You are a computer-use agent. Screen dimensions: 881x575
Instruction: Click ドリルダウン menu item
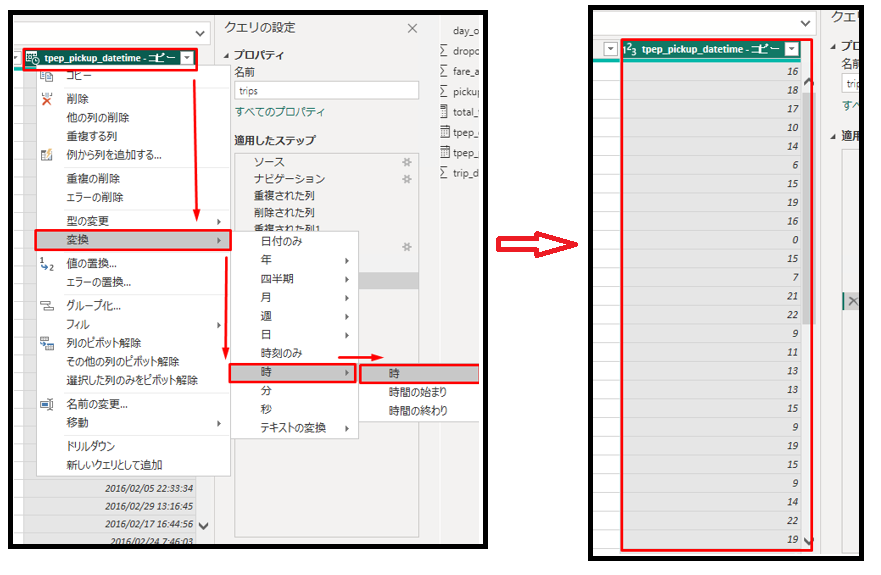[90, 446]
